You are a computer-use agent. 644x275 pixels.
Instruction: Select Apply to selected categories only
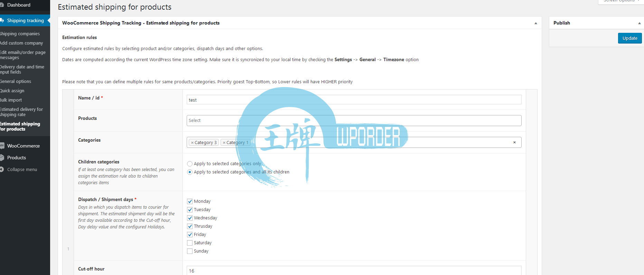(x=190, y=164)
